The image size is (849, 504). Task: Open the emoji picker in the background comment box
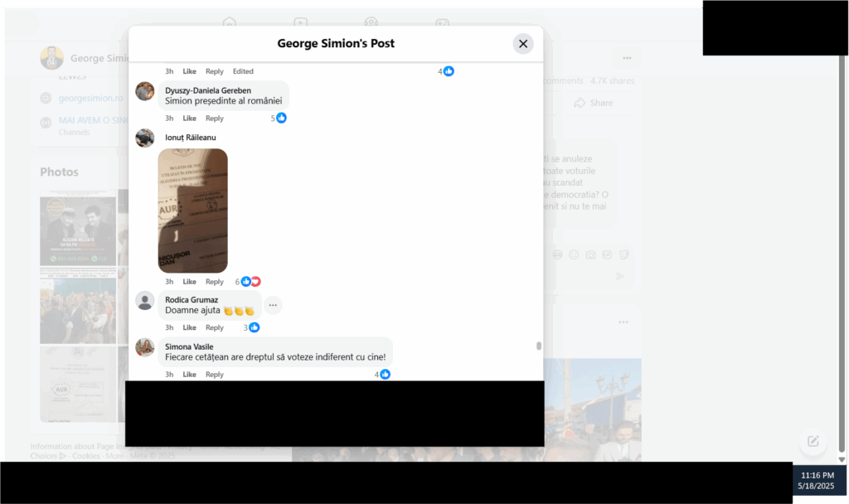(574, 254)
